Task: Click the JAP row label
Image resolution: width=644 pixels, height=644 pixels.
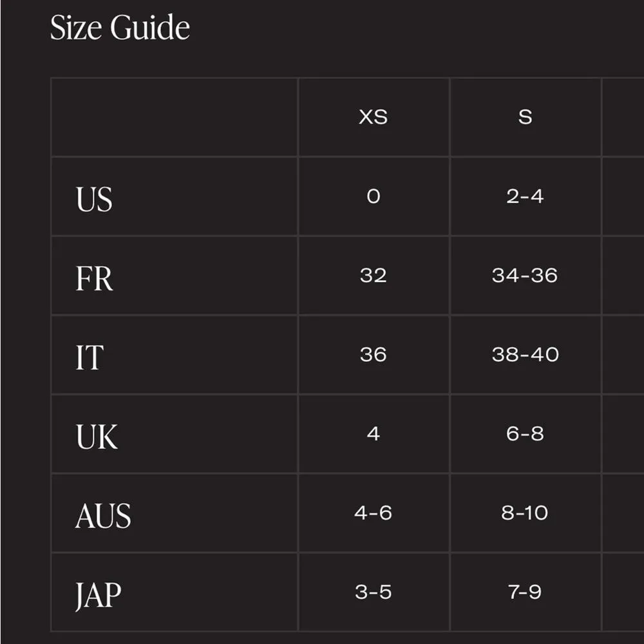Action: pos(98,596)
